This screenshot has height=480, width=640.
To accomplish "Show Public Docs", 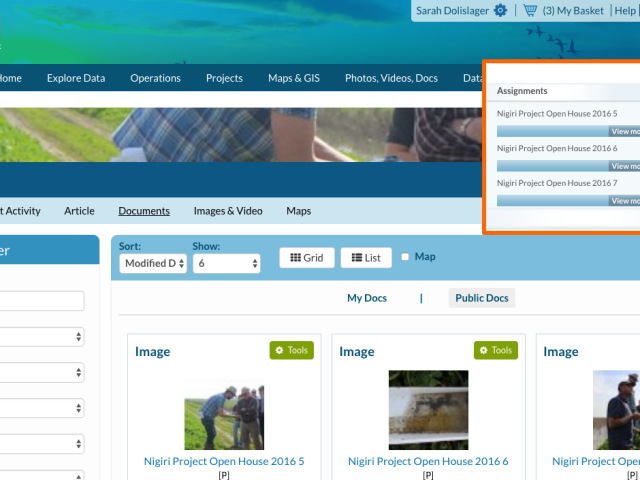I will [x=482, y=298].
